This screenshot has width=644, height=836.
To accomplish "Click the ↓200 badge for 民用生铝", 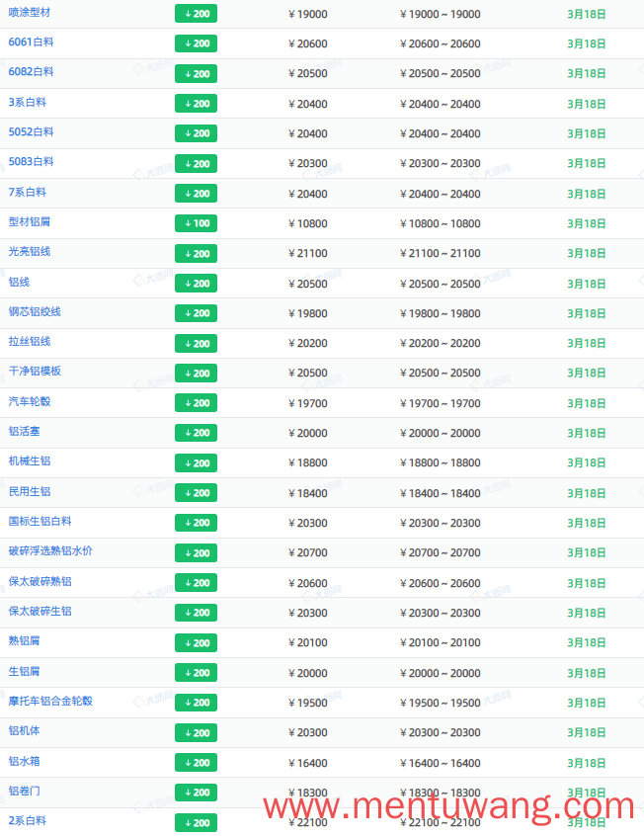I will coord(196,493).
